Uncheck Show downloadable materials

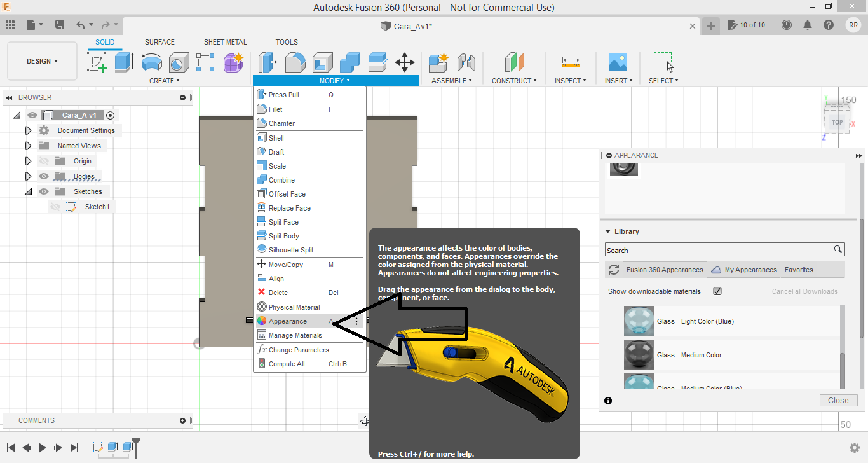click(717, 291)
